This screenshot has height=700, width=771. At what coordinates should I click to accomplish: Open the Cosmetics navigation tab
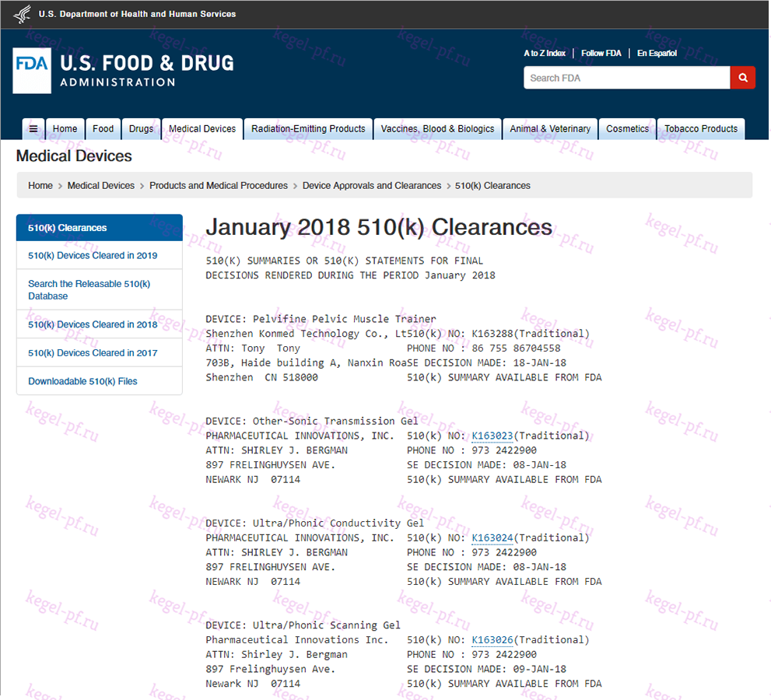pyautogui.click(x=627, y=129)
